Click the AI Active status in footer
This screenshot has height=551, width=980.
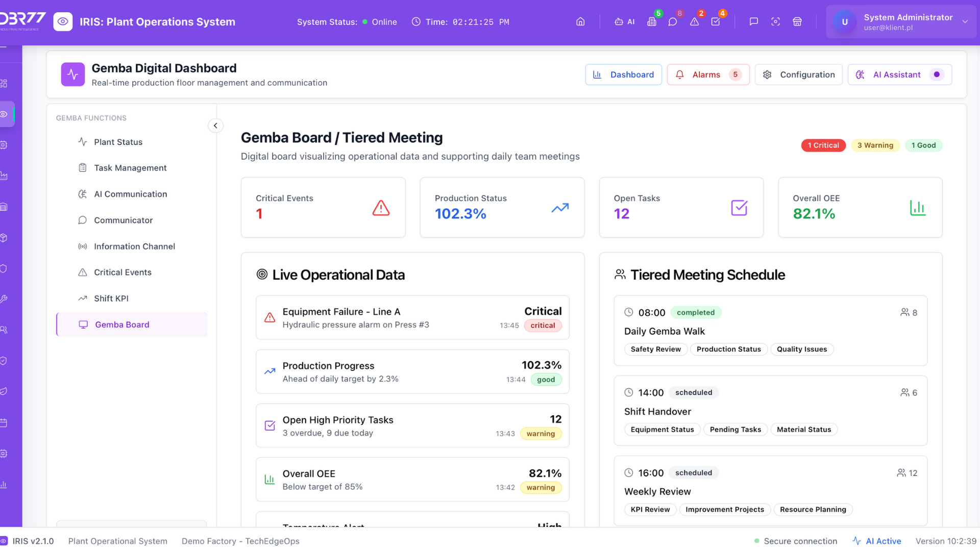(877, 541)
